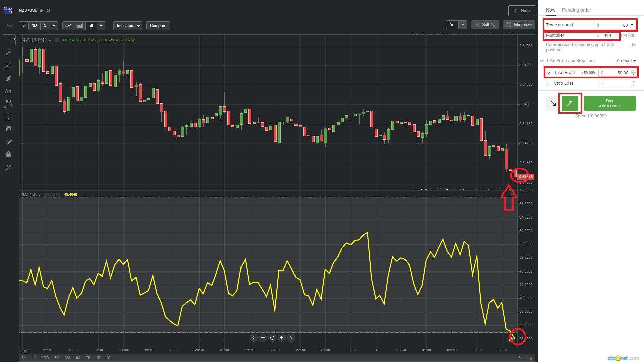The width and height of the screenshot is (644, 362).
Task: Reset the chart view
Action: click(272, 338)
